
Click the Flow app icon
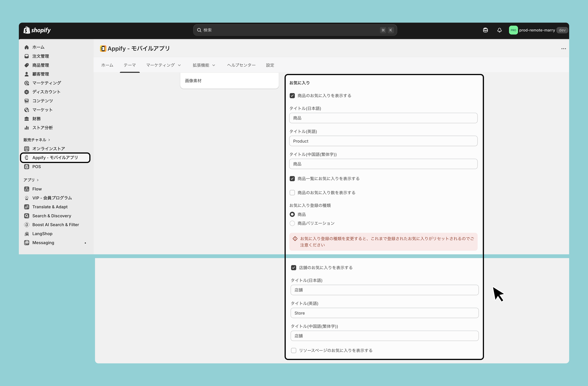(27, 189)
